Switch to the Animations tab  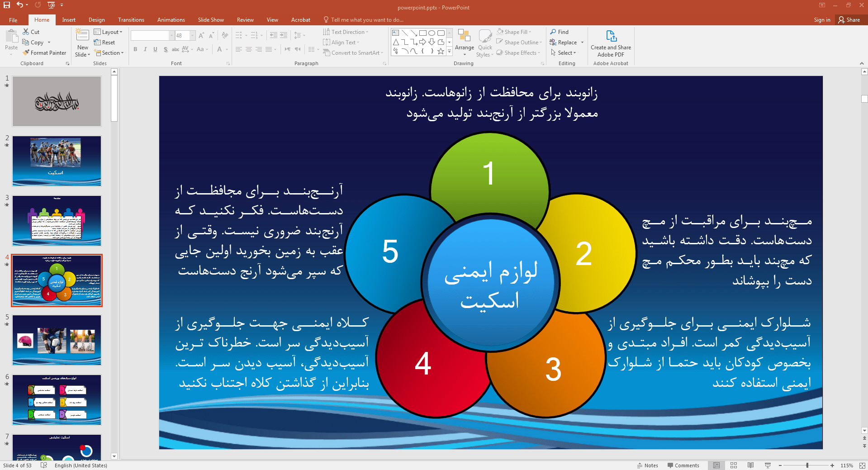[171, 20]
